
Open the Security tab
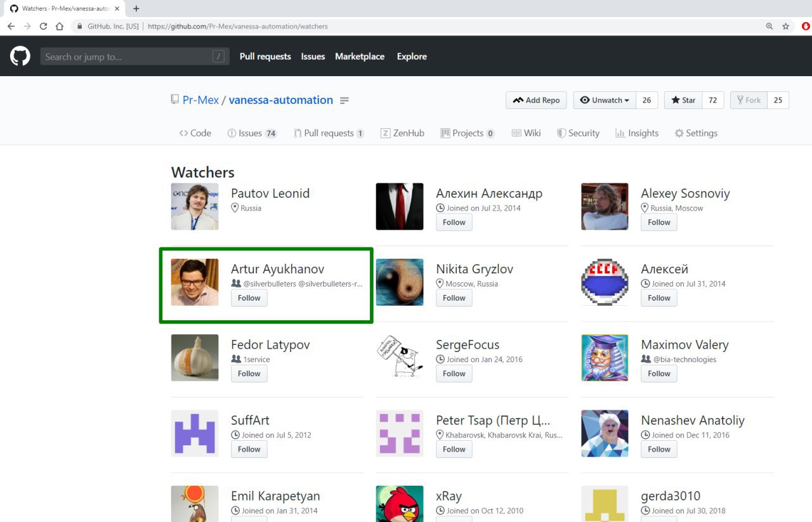pos(578,133)
